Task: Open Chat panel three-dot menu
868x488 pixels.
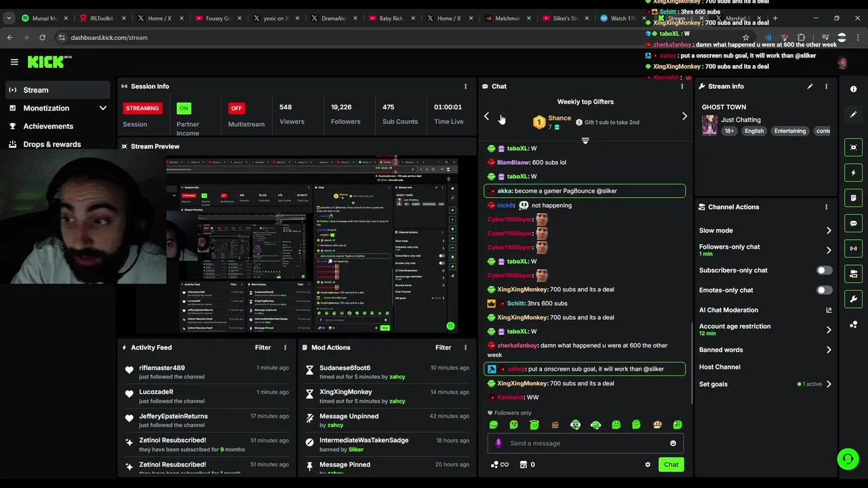Action: pyautogui.click(x=682, y=86)
